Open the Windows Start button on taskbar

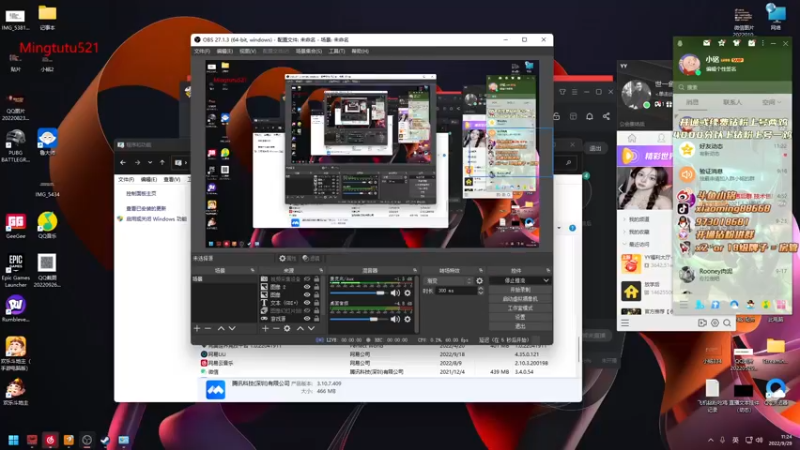point(13,440)
